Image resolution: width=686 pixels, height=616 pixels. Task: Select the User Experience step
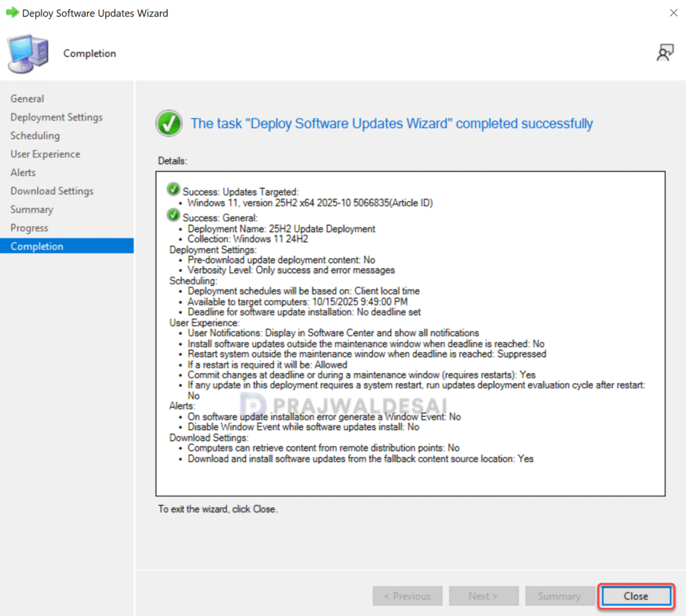[45, 154]
